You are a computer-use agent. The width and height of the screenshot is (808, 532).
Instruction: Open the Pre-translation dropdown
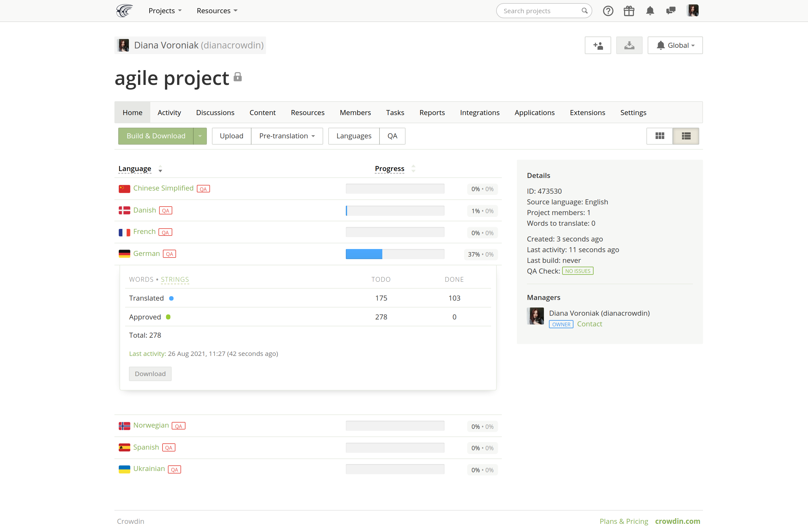tap(287, 136)
